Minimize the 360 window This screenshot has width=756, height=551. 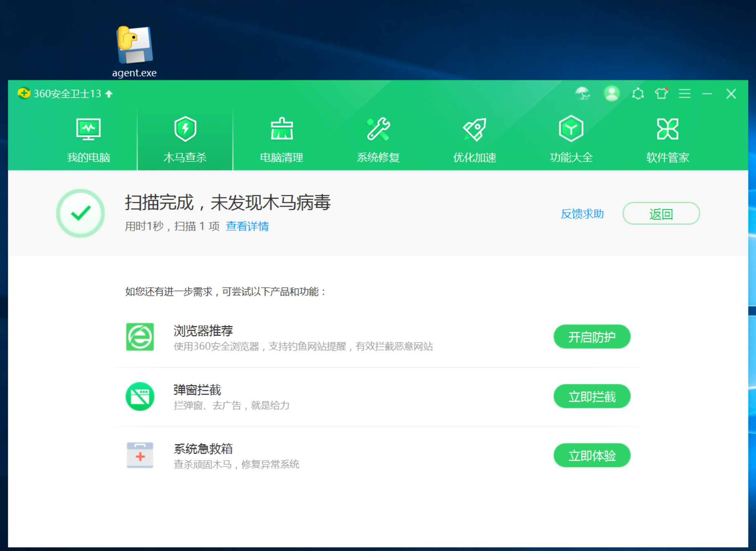pyautogui.click(x=707, y=94)
